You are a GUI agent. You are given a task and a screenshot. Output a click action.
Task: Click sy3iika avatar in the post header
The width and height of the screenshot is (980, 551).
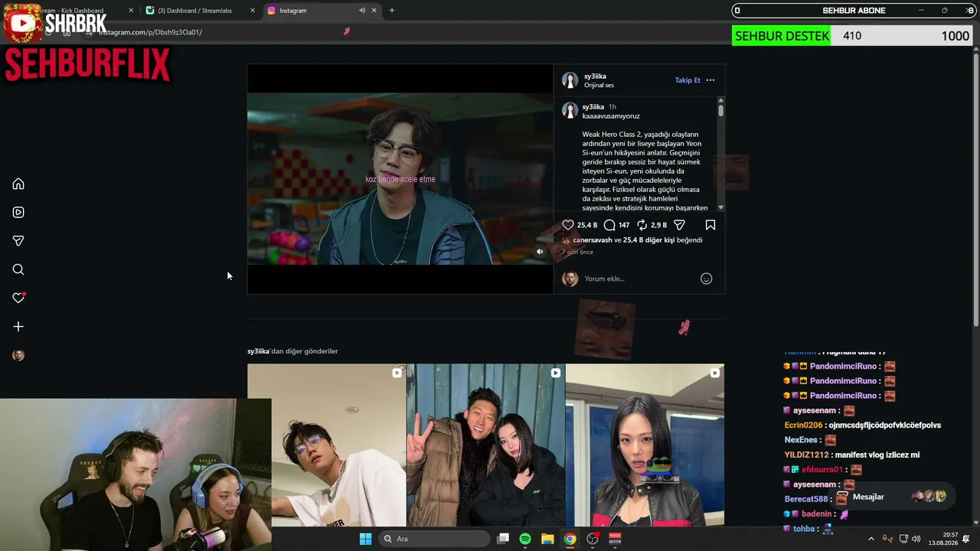[570, 80]
